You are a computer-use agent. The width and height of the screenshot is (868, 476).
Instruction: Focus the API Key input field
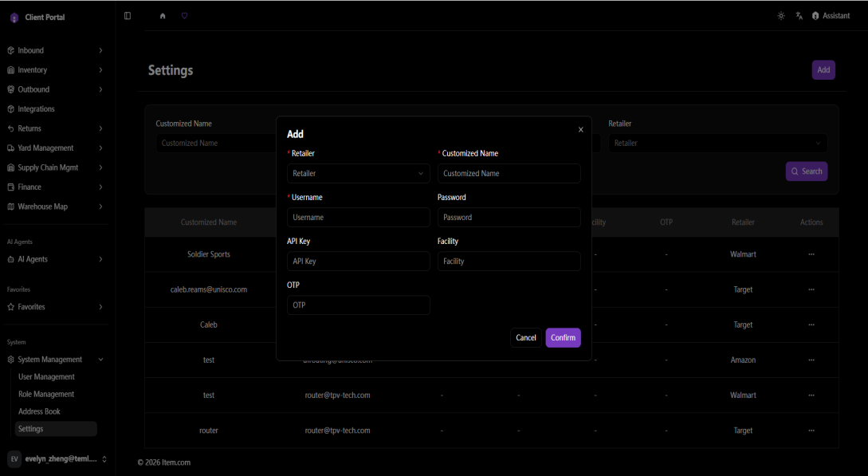tap(358, 262)
